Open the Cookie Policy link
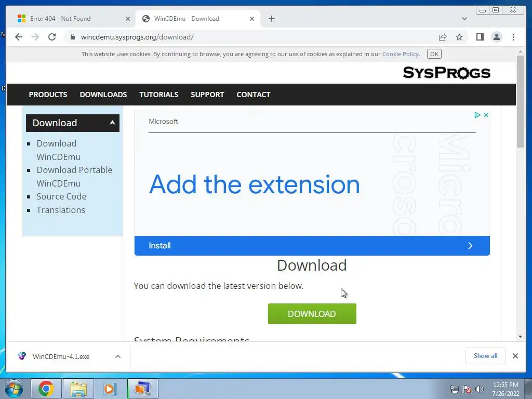Image resolution: width=532 pixels, height=399 pixels. tap(401, 54)
